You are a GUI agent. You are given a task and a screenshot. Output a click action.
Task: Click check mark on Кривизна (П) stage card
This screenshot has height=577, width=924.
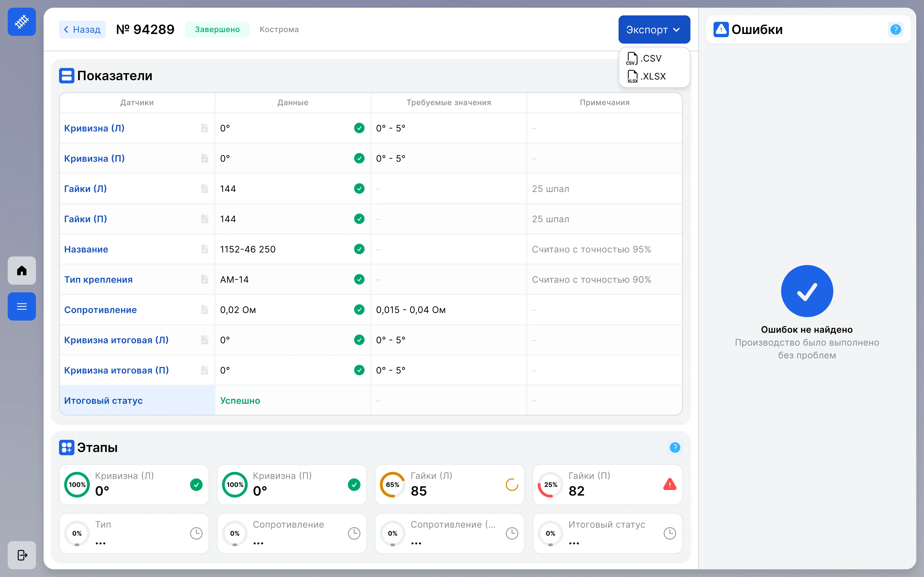pos(354,485)
